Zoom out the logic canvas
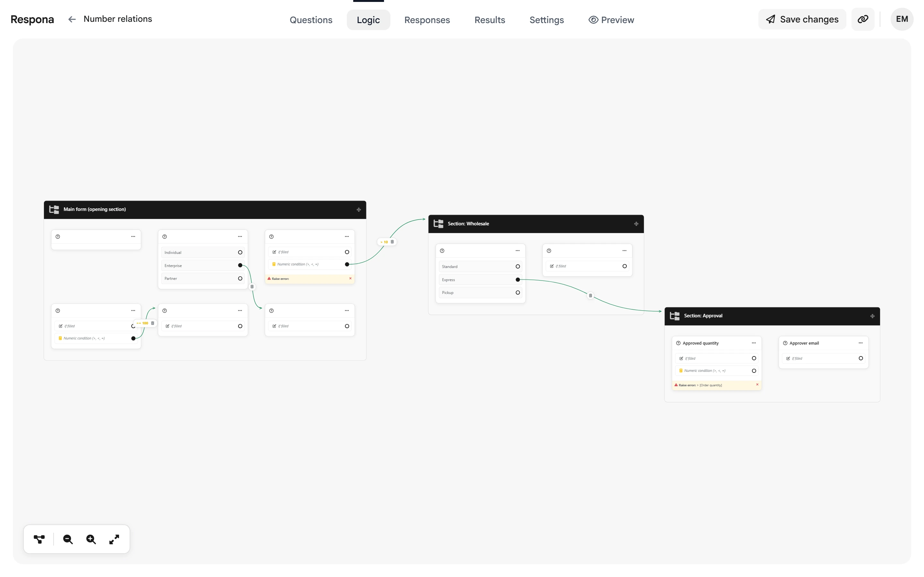Image resolution: width=924 pixels, height=577 pixels. (68, 539)
